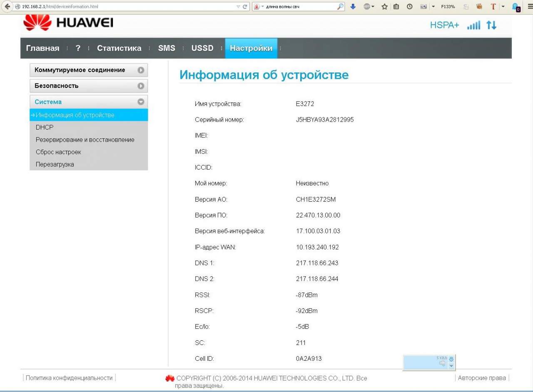Open browsing history clock icon
The height and width of the screenshot is (392, 533).
tap(410, 7)
